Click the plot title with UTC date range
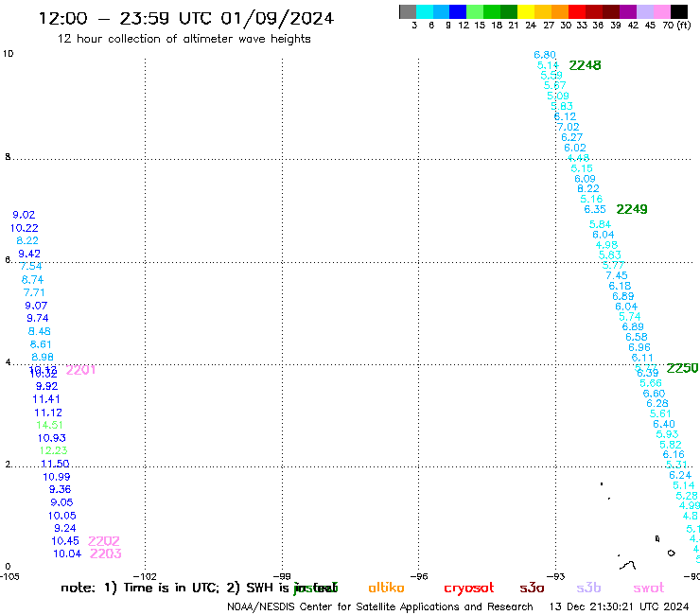700x615 pixels. 186,18
